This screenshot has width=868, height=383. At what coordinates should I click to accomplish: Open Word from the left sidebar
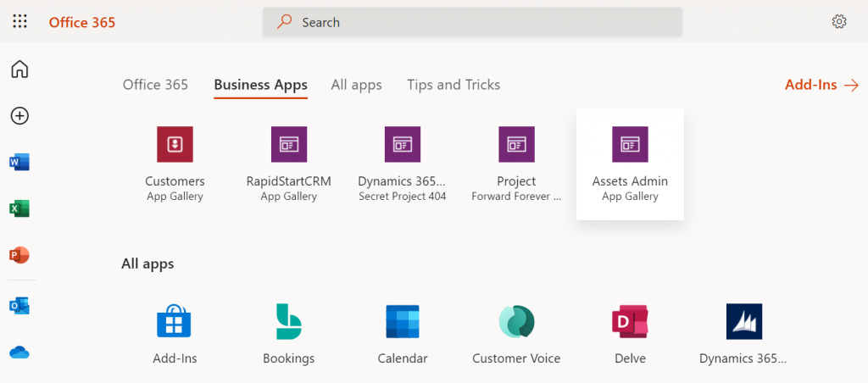19,162
